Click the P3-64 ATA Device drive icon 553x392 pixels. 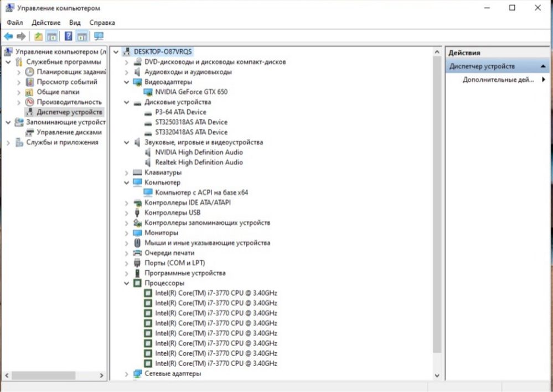pyautogui.click(x=148, y=113)
